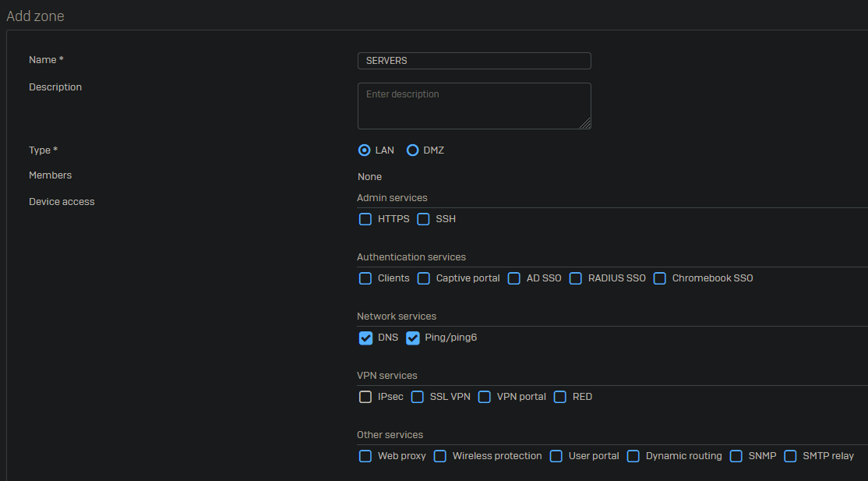Enable IPsec VPN service
The image size is (868, 481).
pyautogui.click(x=365, y=397)
